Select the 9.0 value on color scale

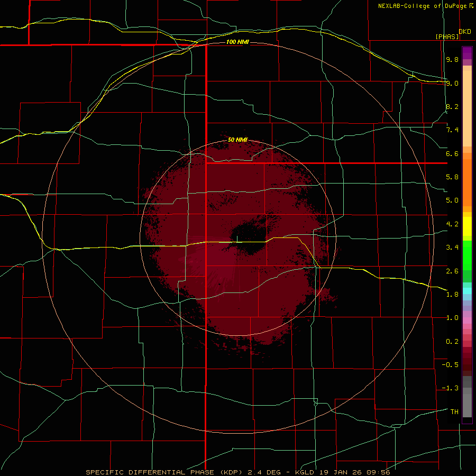pos(452,83)
